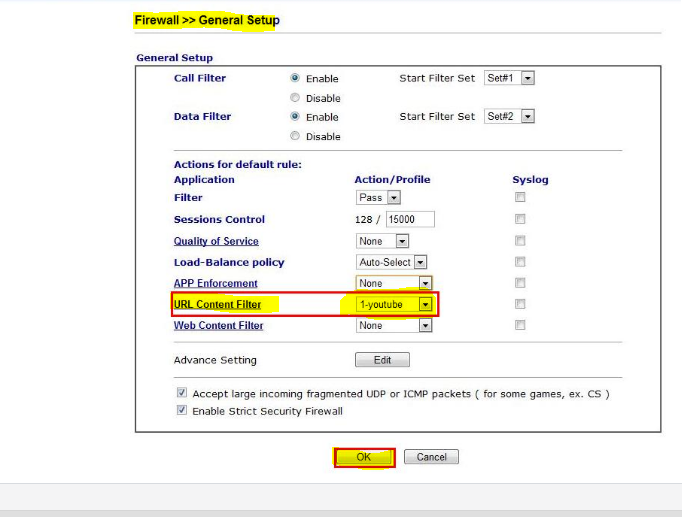Select Disable radio for Data Filter
The height and width of the screenshot is (517, 682).
coord(295,136)
